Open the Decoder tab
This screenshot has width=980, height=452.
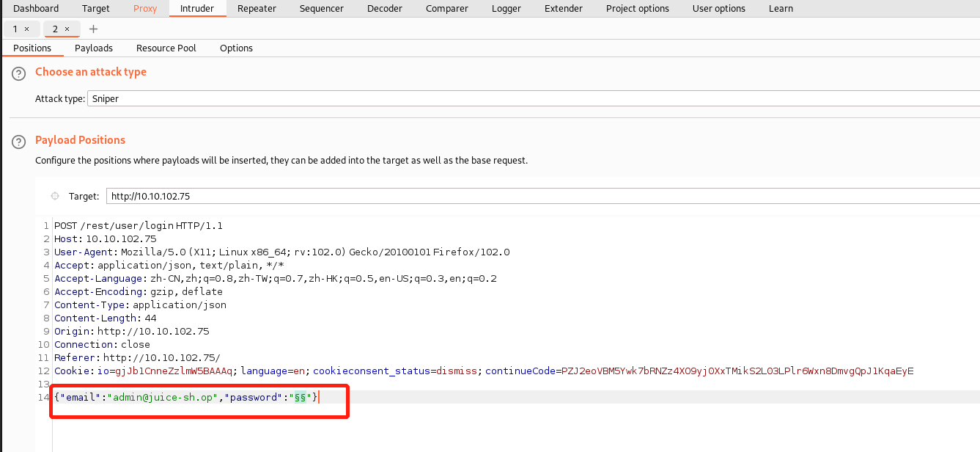click(x=385, y=9)
